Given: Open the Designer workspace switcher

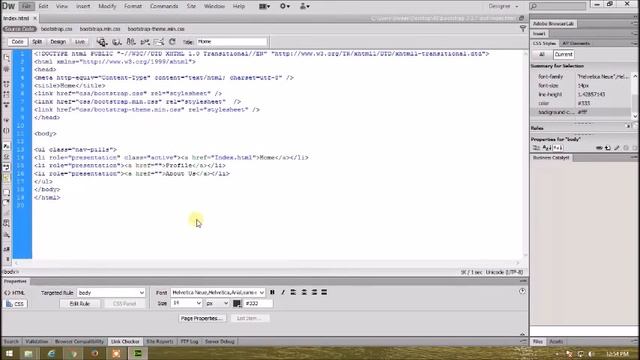Looking at the screenshot, I should pos(503,6).
